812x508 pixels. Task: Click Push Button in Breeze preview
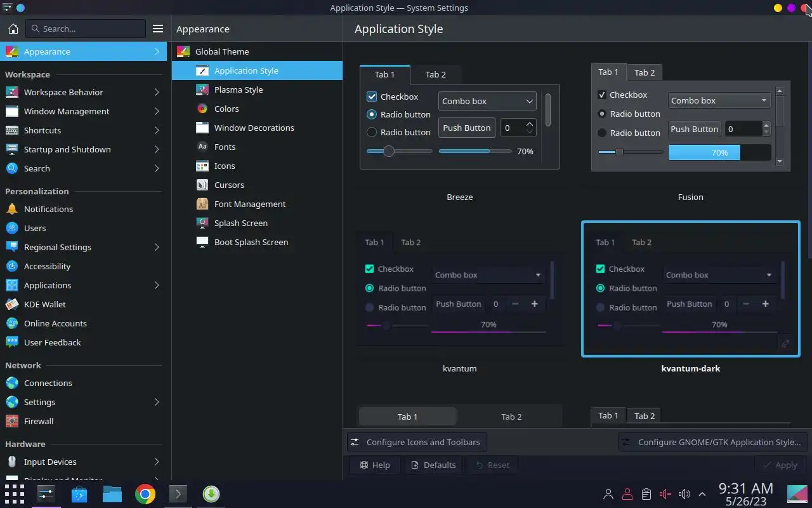point(467,128)
